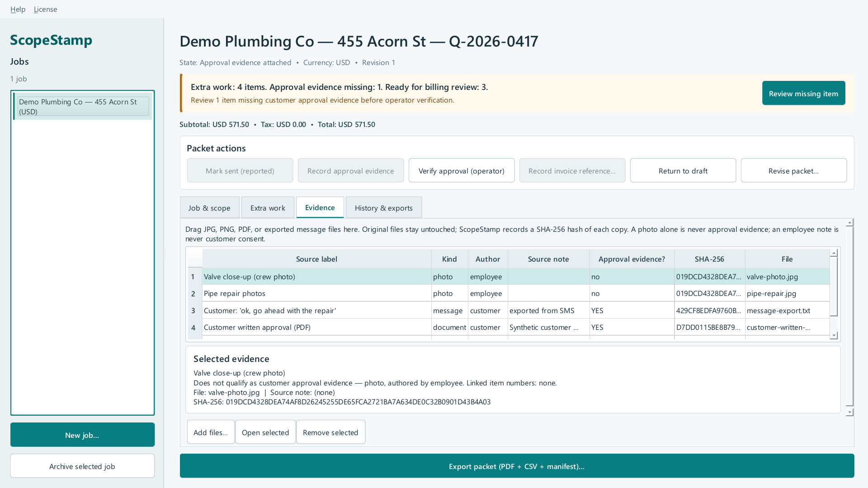This screenshot has height=488, width=868.
Task: Click message-export.txt file cell
Action: click(x=787, y=310)
